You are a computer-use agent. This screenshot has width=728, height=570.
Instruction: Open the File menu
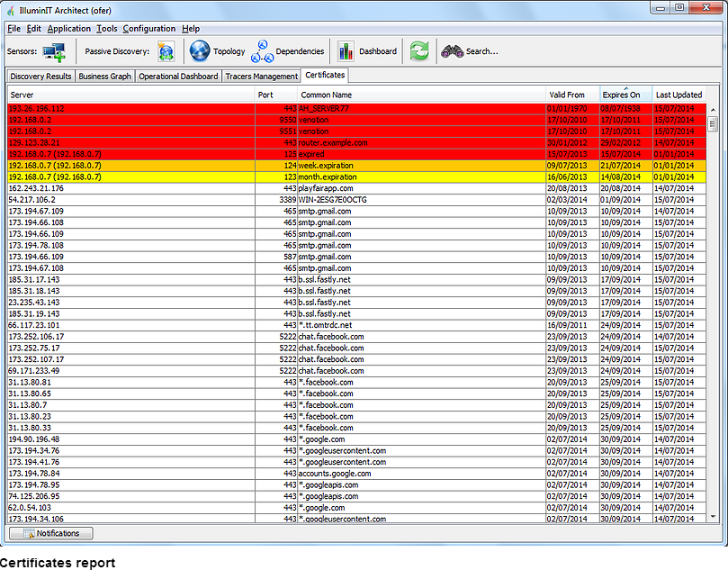pos(13,29)
